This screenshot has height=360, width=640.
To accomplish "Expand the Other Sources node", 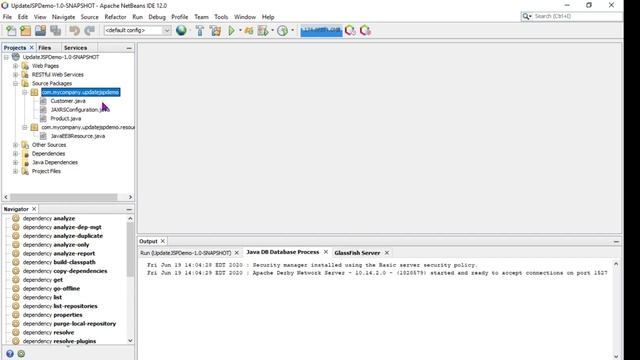I will [x=16, y=145].
